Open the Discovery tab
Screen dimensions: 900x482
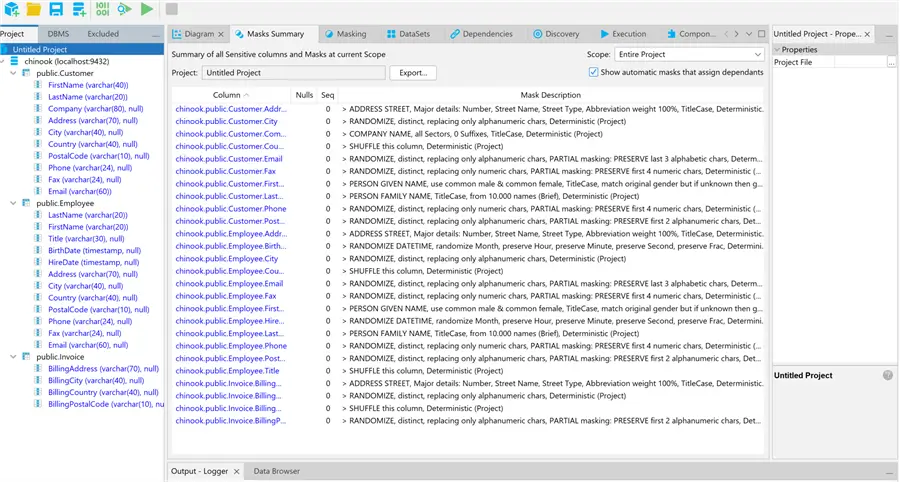[556, 34]
